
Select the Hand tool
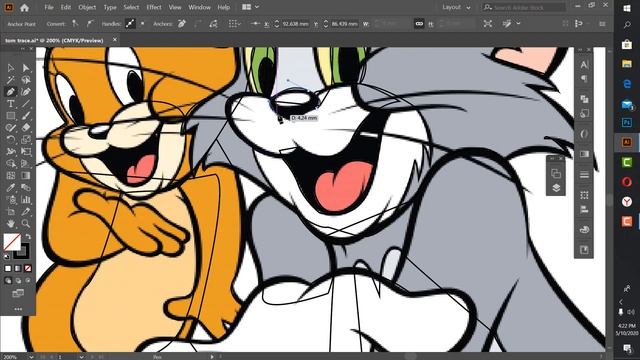coord(11,223)
